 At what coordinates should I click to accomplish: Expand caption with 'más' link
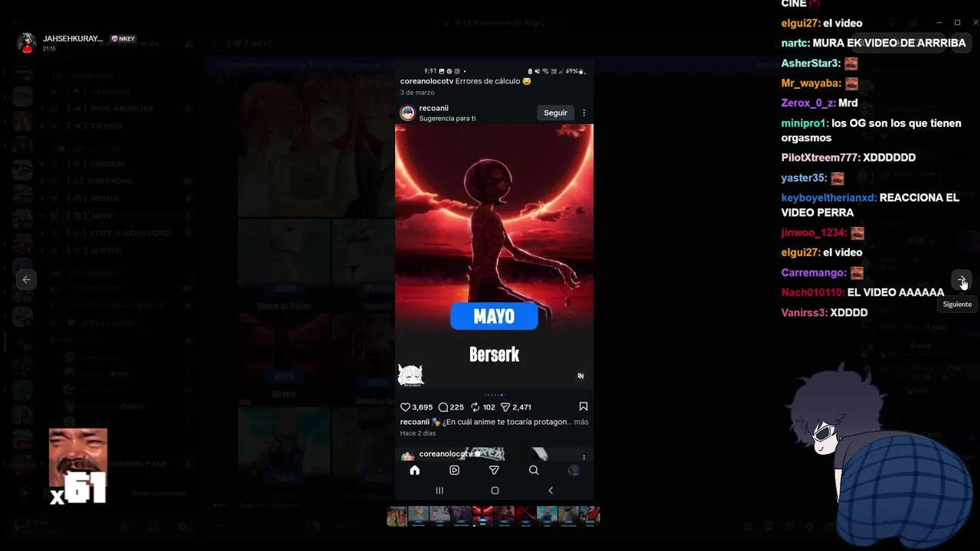[x=581, y=422]
